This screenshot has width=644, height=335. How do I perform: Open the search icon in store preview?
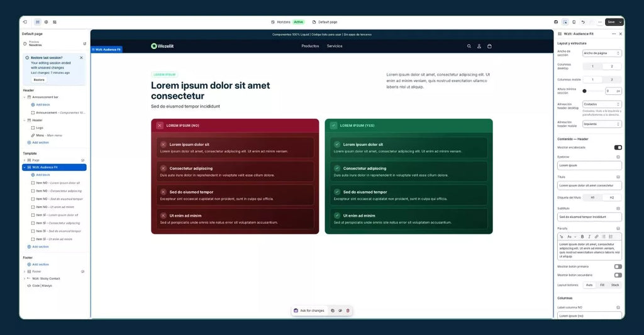click(469, 46)
